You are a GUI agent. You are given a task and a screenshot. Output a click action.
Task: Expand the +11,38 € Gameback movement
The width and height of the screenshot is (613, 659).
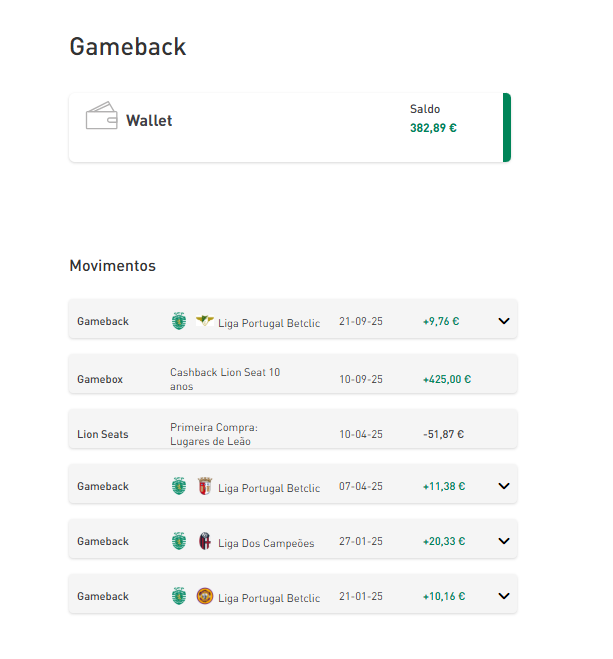504,486
